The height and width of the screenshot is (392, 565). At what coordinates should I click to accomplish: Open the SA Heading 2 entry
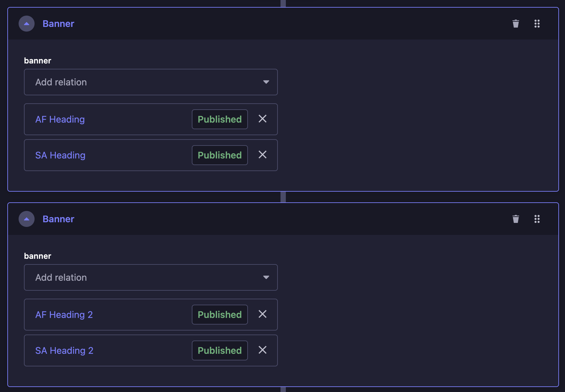(x=64, y=350)
